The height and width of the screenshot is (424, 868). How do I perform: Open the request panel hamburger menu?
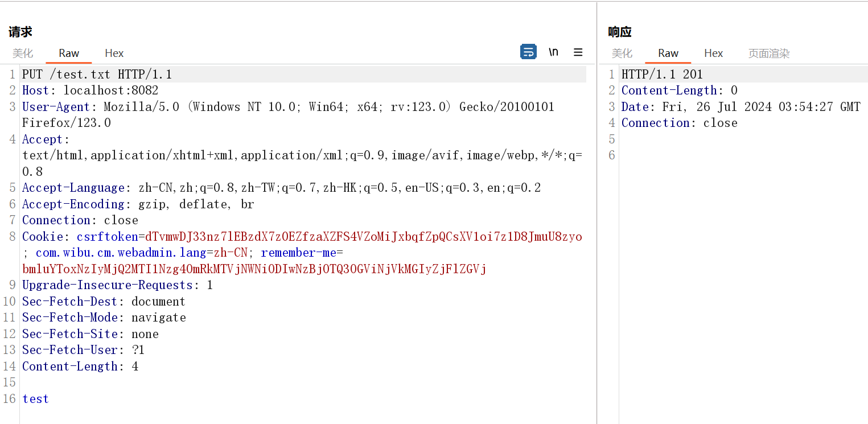point(578,52)
